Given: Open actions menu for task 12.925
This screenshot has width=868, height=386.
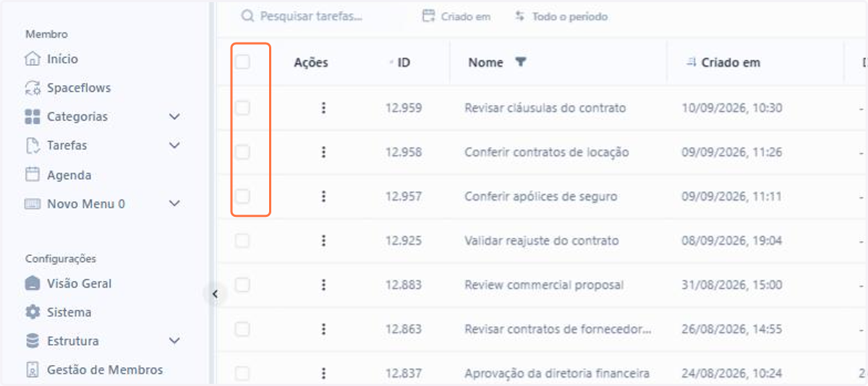Looking at the screenshot, I should point(323,241).
